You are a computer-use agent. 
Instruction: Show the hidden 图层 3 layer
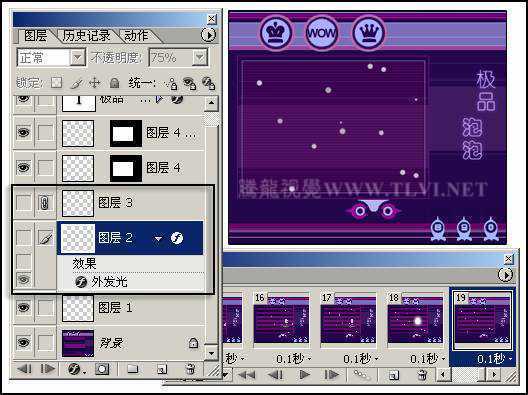(x=24, y=203)
